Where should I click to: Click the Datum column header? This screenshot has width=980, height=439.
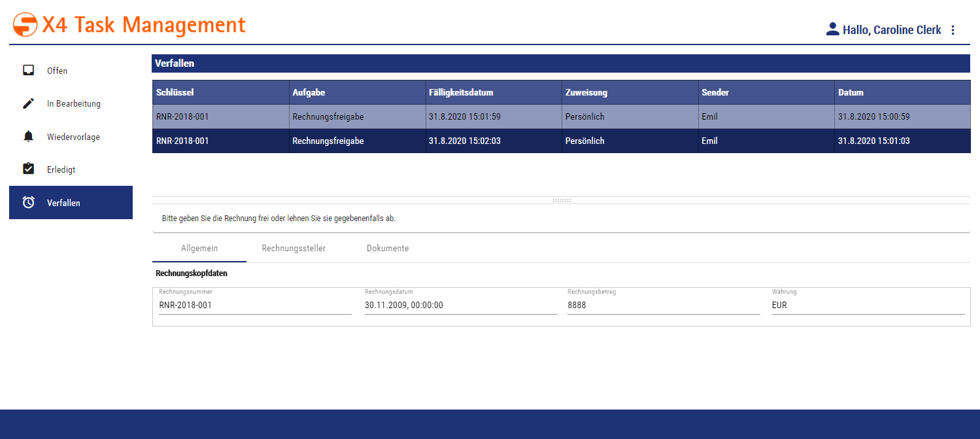(x=851, y=92)
